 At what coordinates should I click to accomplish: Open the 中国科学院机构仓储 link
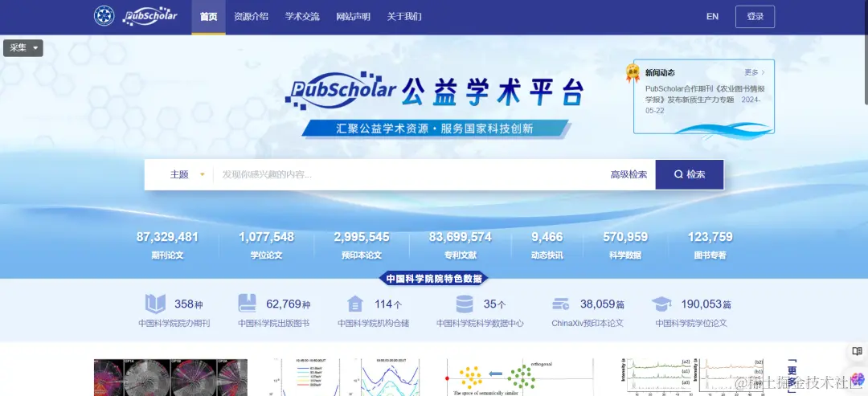pyautogui.click(x=374, y=323)
